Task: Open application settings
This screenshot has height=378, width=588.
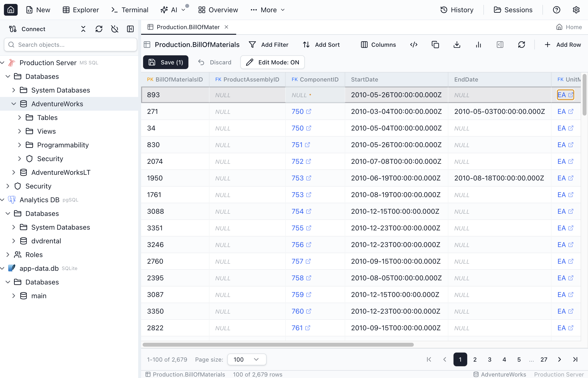Action: click(x=576, y=10)
